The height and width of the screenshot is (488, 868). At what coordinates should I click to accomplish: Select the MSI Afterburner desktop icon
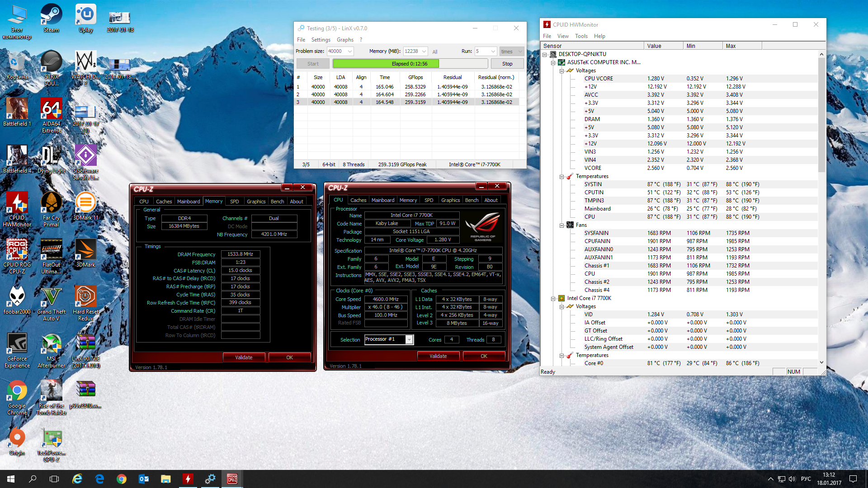point(51,350)
